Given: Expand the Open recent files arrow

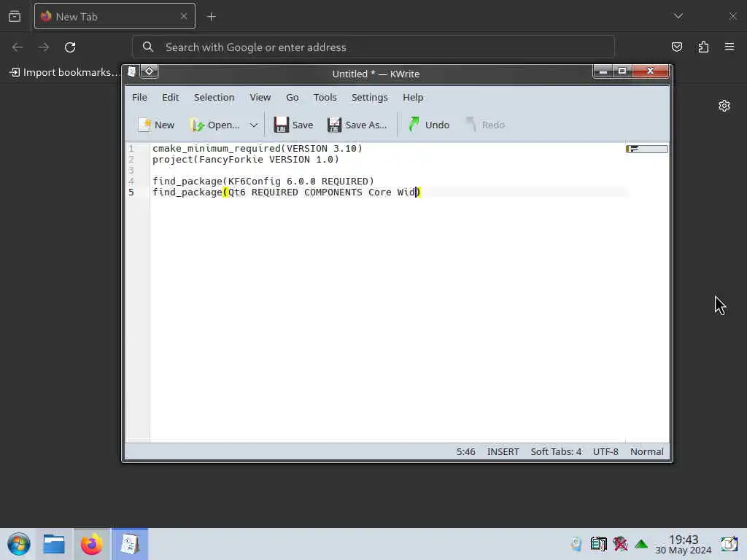Looking at the screenshot, I should (x=253, y=125).
